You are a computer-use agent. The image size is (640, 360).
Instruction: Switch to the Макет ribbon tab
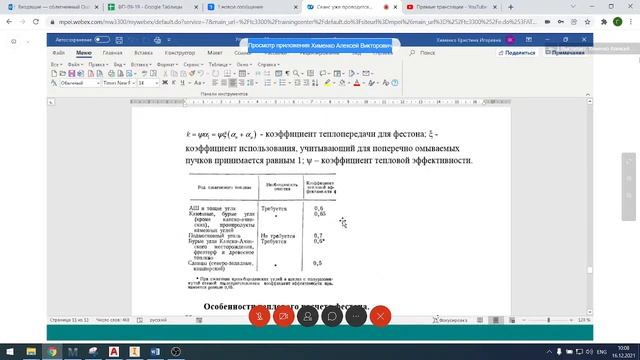click(x=215, y=53)
